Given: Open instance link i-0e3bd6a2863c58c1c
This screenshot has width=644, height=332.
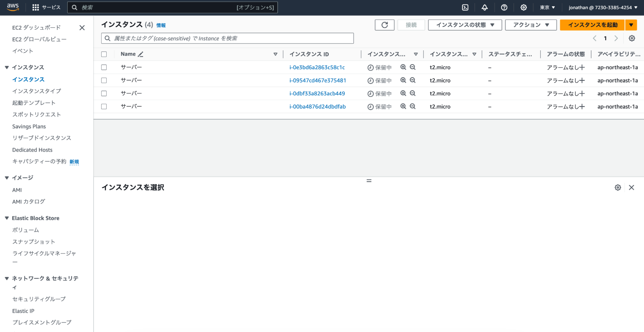Looking at the screenshot, I should click(317, 67).
